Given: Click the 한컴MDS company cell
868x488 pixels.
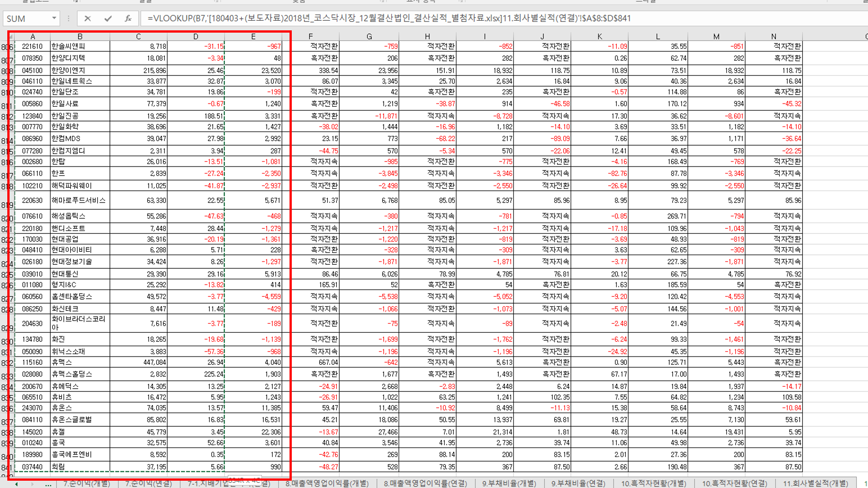Looking at the screenshot, I should pos(80,138).
